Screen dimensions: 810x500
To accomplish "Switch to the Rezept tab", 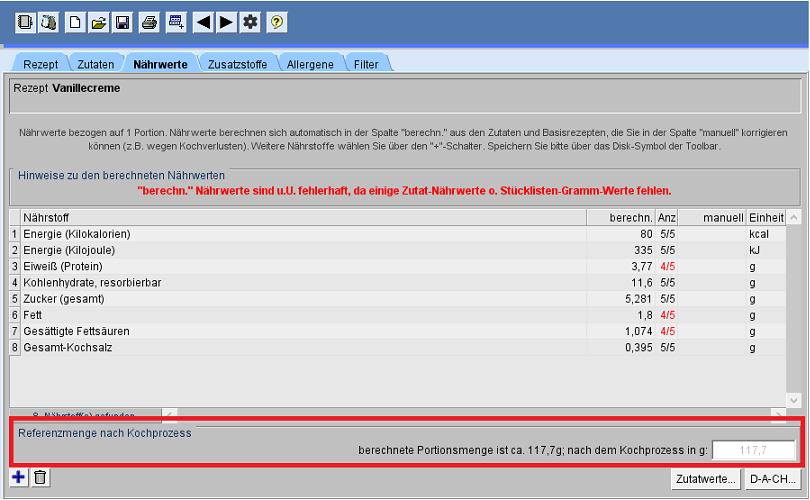I will (41, 64).
